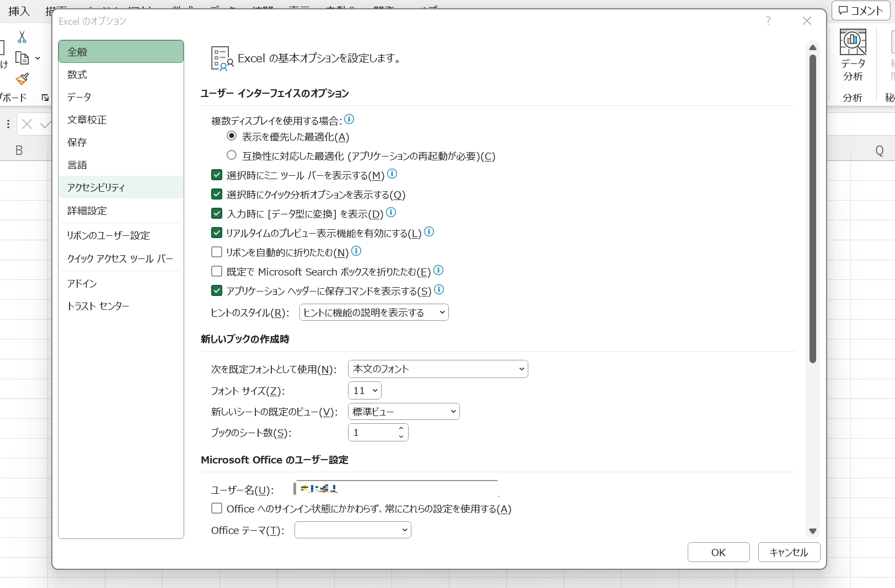Open トラスト センター category
Viewport: 895px width, 588px height.
(x=121, y=306)
